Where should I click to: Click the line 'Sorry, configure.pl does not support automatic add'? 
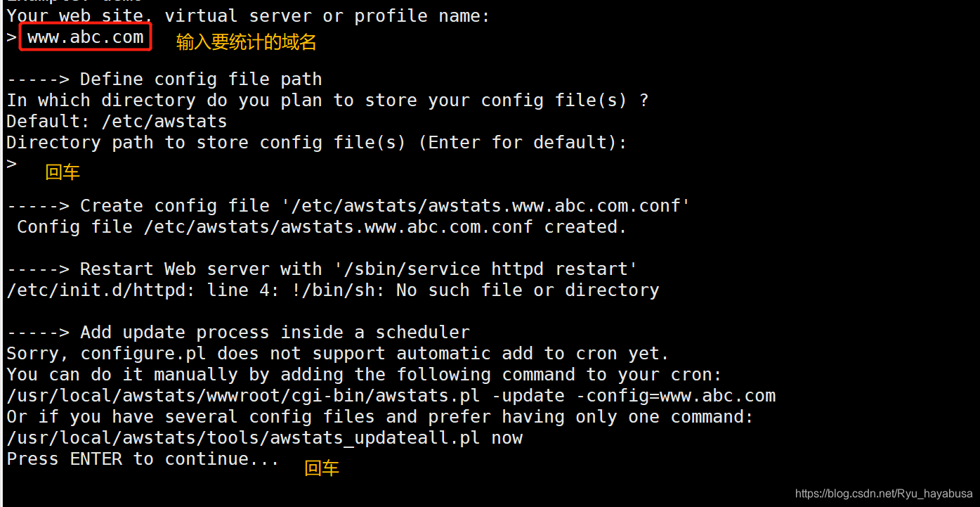tap(338, 354)
